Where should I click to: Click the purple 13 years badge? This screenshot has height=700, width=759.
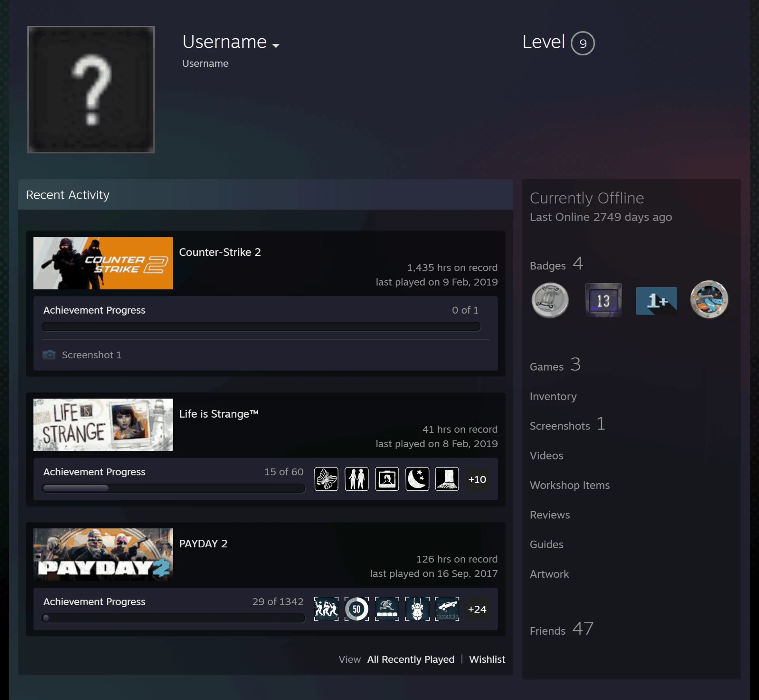[x=603, y=300]
